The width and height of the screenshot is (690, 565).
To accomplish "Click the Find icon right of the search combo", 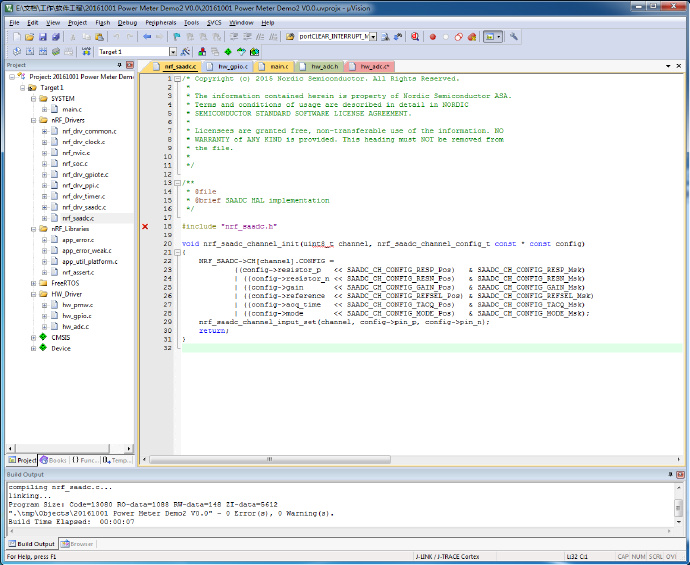I will 385,37.
